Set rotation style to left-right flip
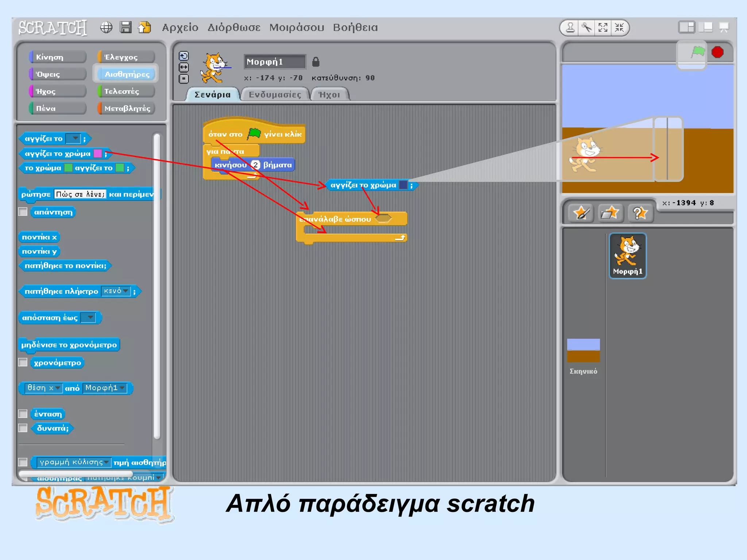 (184, 67)
